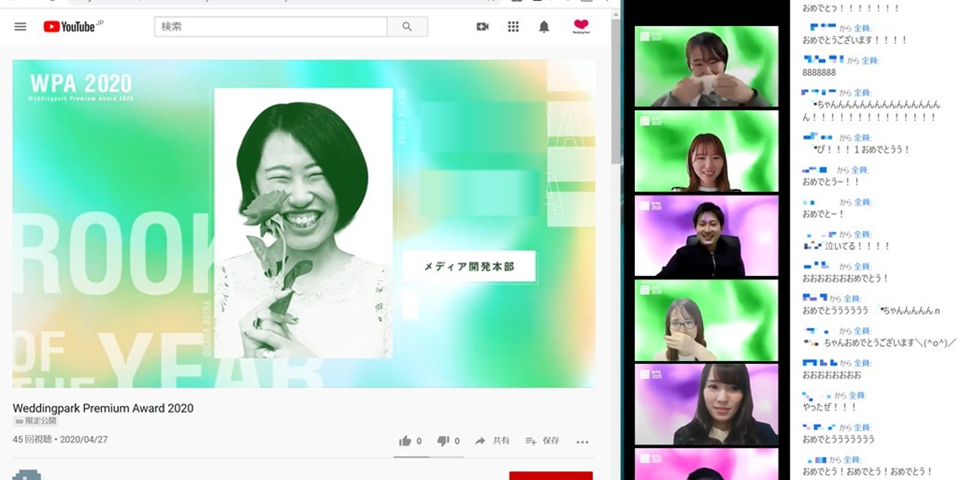
Task: Click the video title Weddingpark Premium Award 2020
Action: coord(103,409)
